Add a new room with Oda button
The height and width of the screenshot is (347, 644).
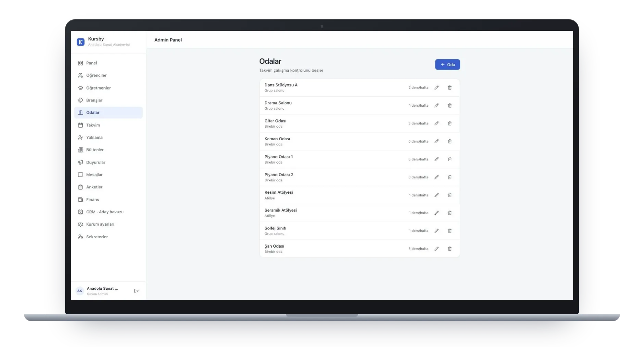447,64
